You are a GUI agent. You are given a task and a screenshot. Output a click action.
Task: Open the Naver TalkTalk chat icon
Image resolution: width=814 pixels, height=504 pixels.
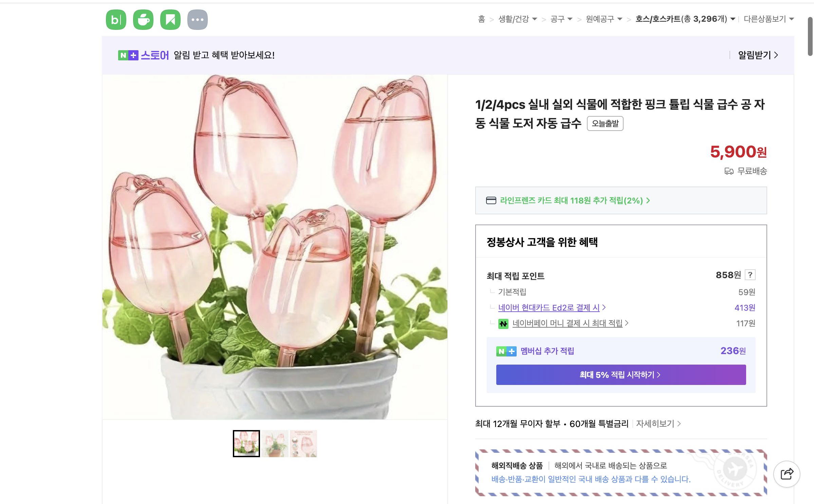[143, 19]
